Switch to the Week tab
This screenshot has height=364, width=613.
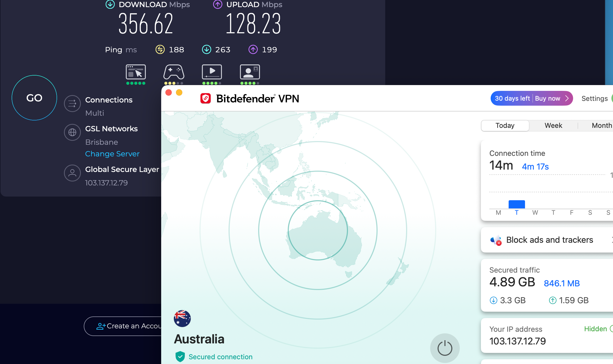[x=553, y=125]
